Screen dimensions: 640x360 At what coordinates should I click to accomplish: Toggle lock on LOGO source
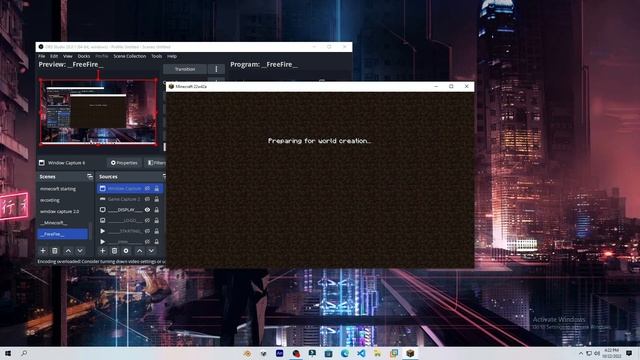pyautogui.click(x=157, y=220)
